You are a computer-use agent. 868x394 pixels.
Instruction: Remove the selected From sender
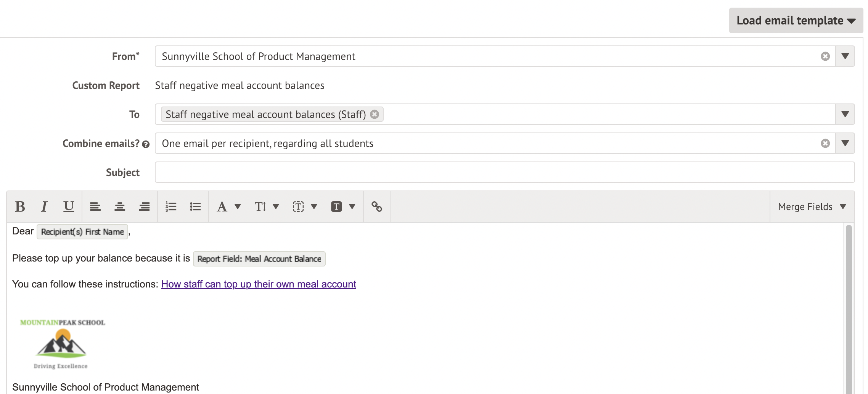[x=825, y=56]
